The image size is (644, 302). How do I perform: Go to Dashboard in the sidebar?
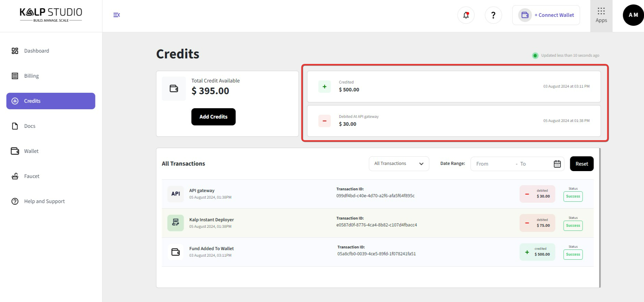click(x=36, y=51)
